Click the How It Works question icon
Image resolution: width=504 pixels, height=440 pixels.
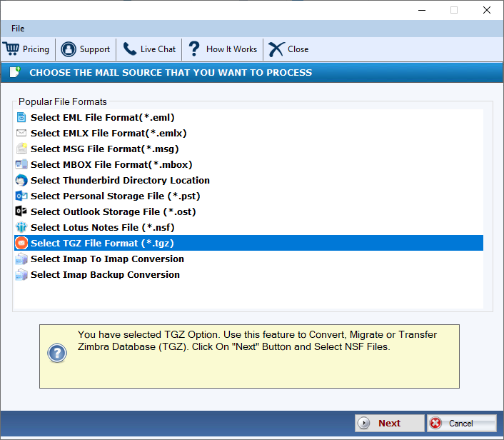[x=194, y=49]
